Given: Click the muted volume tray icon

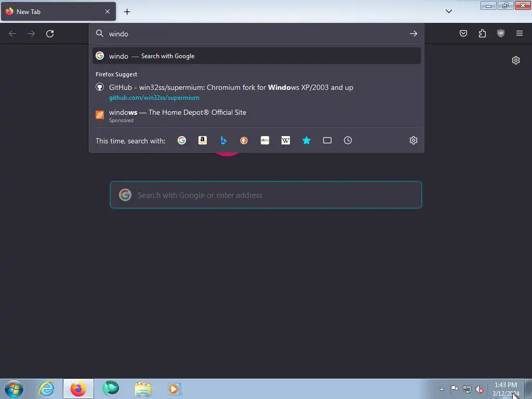Looking at the screenshot, I should [x=480, y=389].
